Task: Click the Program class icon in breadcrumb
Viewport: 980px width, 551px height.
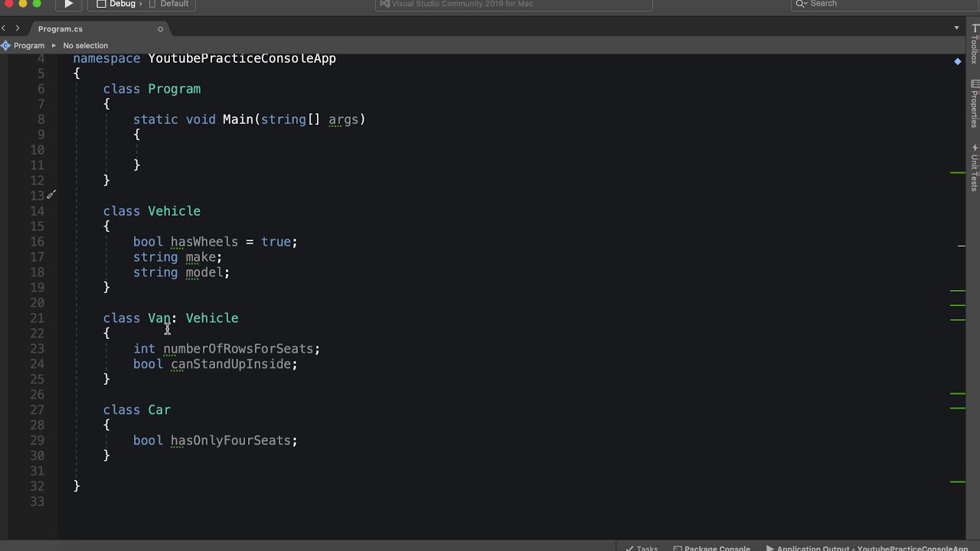Action: tap(5, 45)
